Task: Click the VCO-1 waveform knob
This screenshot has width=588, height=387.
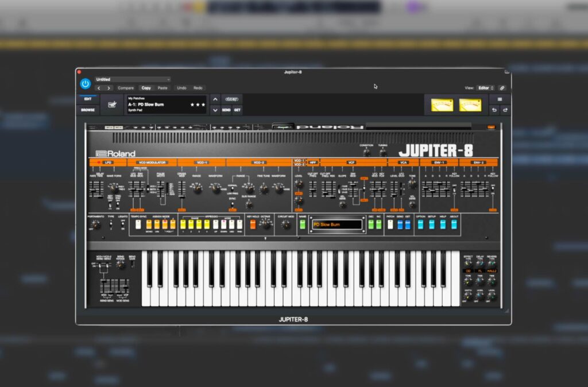Action: pyautogui.click(x=215, y=189)
